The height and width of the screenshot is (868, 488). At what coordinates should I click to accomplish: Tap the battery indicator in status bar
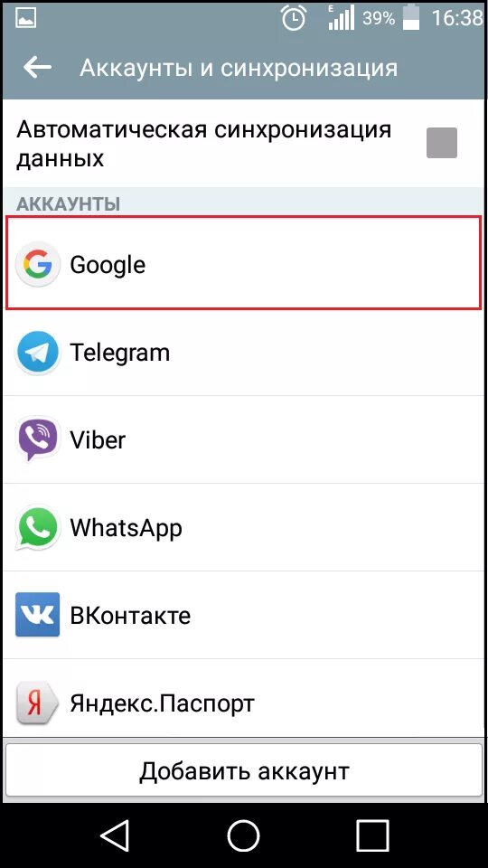411,18
